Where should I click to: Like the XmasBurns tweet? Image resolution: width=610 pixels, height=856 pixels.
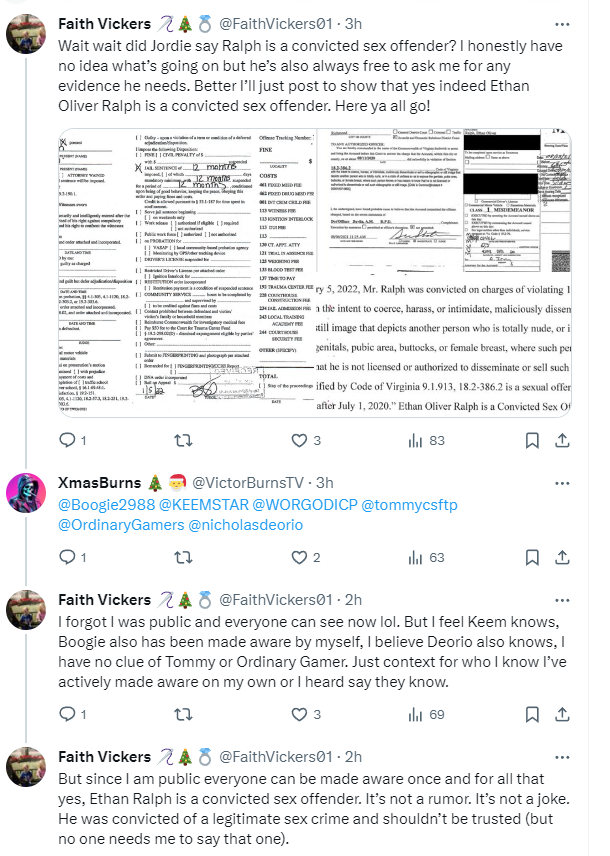coord(306,557)
